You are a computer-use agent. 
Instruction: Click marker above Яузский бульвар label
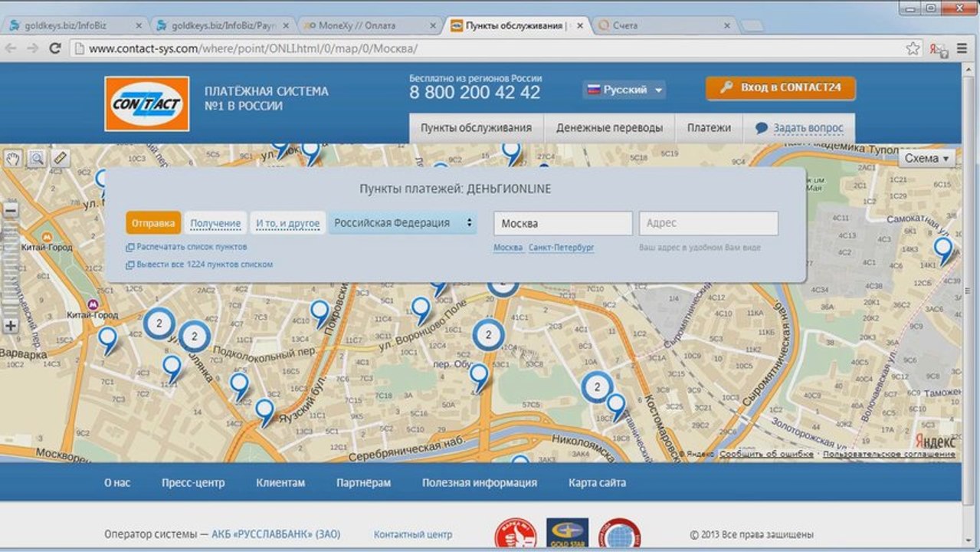click(x=265, y=412)
